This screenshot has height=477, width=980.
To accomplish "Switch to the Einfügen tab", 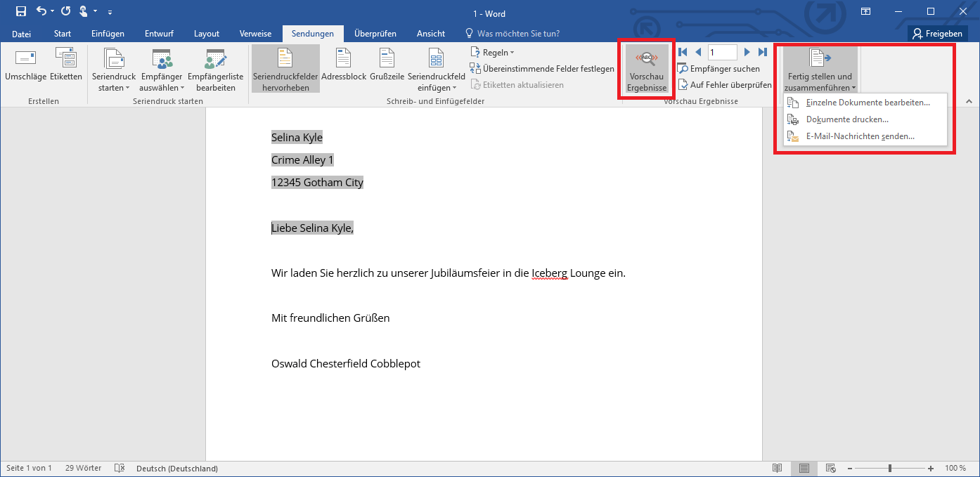I will pyautogui.click(x=108, y=34).
